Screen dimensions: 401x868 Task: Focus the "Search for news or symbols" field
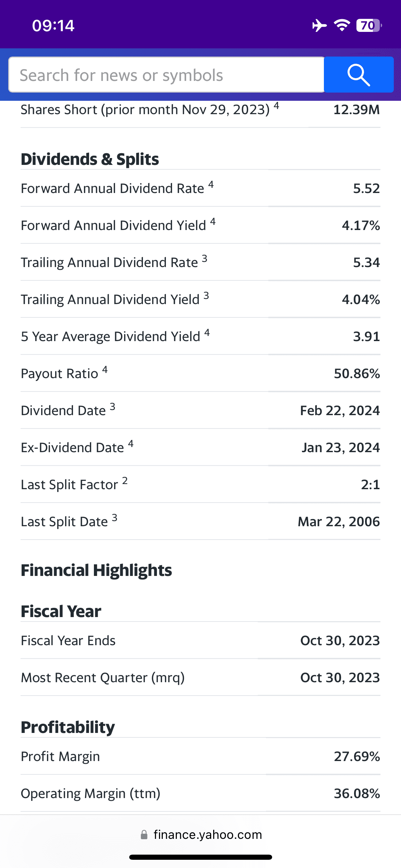(x=166, y=75)
